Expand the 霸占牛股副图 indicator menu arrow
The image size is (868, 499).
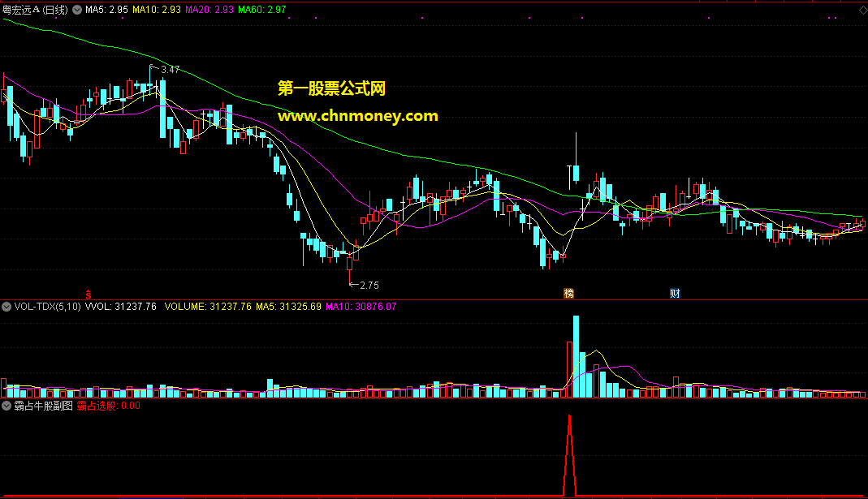click(x=6, y=406)
